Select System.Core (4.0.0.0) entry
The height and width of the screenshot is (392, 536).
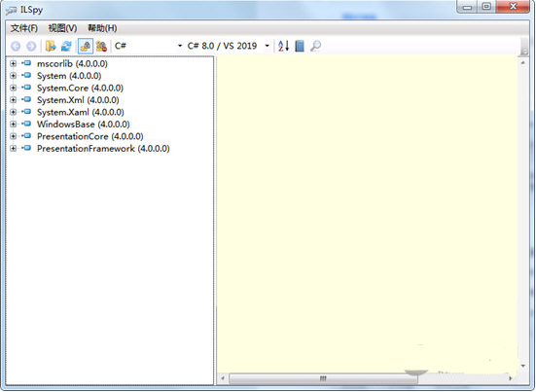(80, 88)
